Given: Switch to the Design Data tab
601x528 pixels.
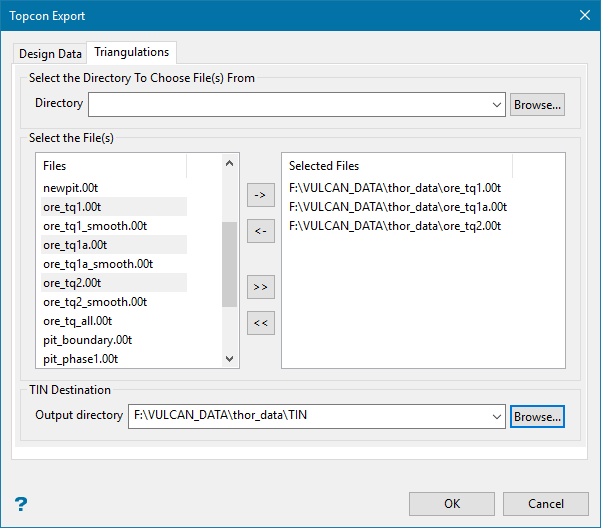Looking at the screenshot, I should (50, 53).
